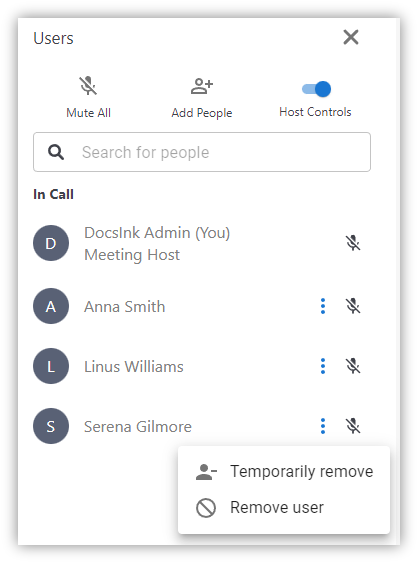Click Anna Smith's avatar circle
The image size is (418, 563).
click(x=51, y=306)
